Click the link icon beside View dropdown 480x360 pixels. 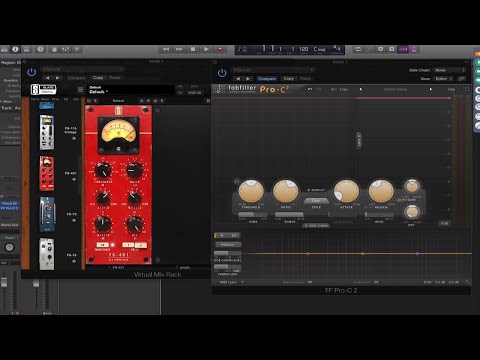(x=461, y=79)
